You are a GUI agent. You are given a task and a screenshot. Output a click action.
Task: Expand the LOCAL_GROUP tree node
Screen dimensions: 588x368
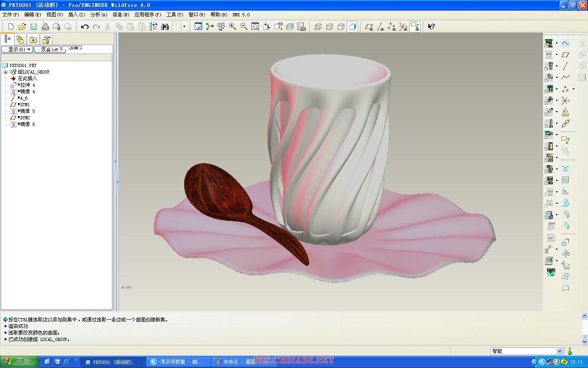coord(6,72)
